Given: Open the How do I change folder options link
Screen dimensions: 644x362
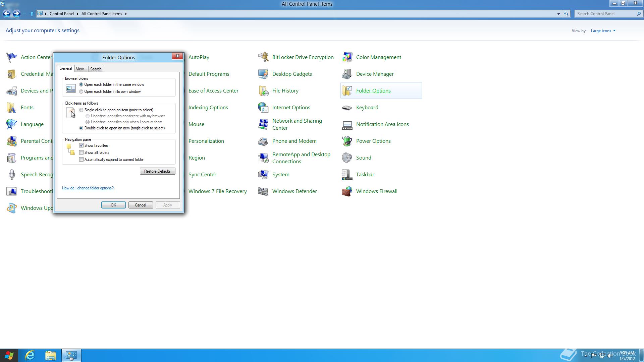Looking at the screenshot, I should pyautogui.click(x=88, y=188).
